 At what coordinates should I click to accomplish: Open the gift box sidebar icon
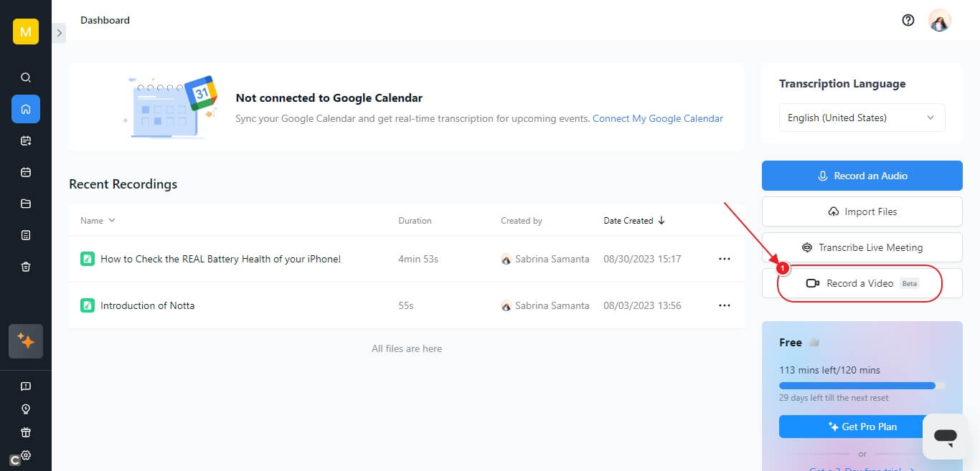(26, 432)
